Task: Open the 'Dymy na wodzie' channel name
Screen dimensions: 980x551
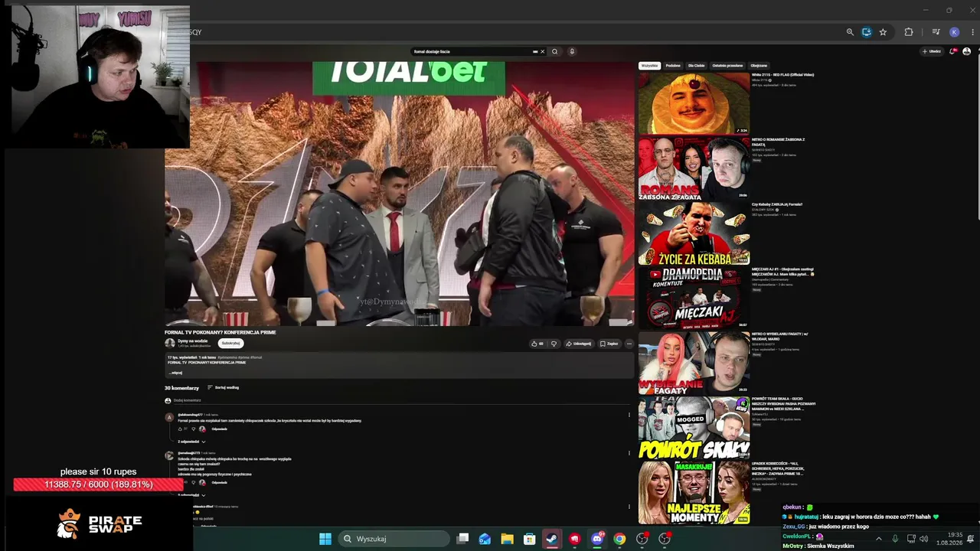Action: (x=193, y=341)
